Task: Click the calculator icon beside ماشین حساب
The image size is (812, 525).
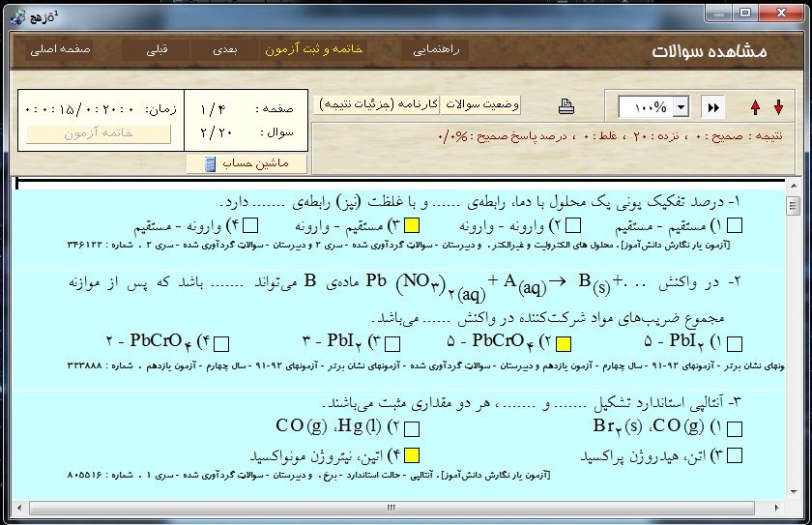Action: [x=210, y=164]
